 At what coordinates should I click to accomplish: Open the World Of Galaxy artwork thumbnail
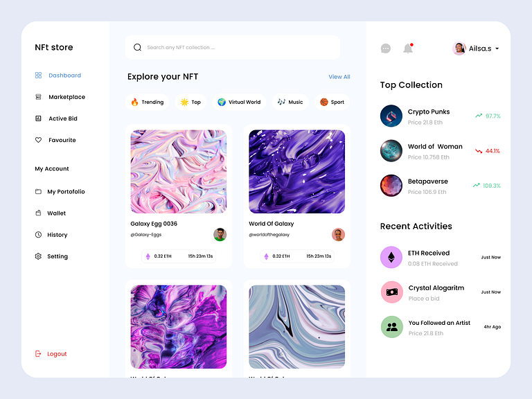click(296, 172)
